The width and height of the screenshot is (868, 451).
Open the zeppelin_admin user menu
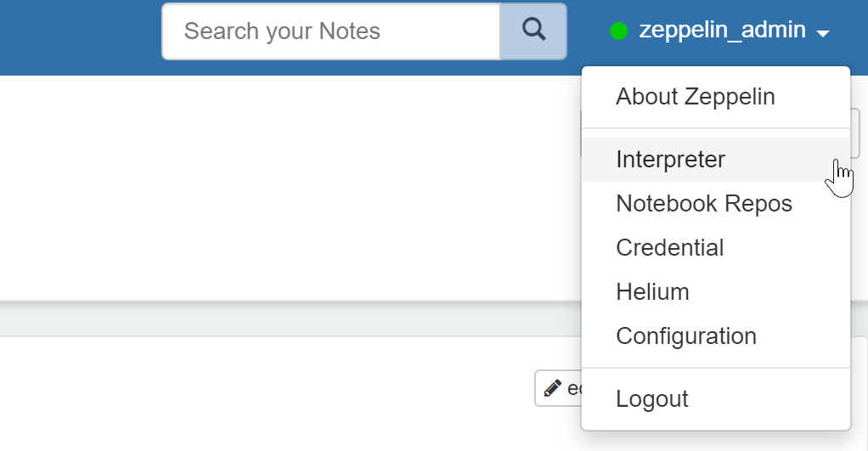[x=719, y=31]
